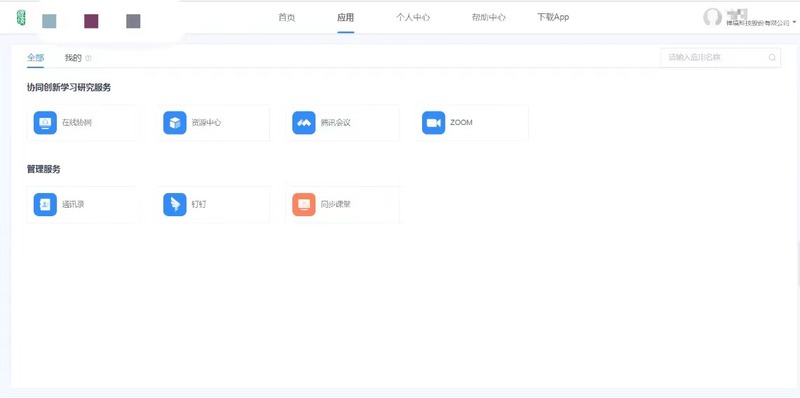Open 个人中心 in the top navigation

(413, 17)
